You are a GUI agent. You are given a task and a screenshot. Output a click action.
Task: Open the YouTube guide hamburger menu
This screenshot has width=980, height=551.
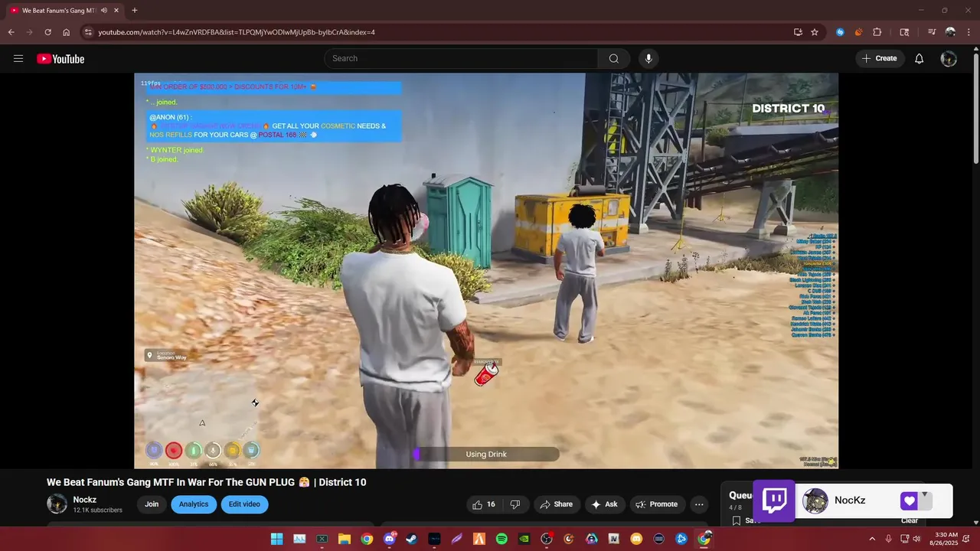point(18,59)
